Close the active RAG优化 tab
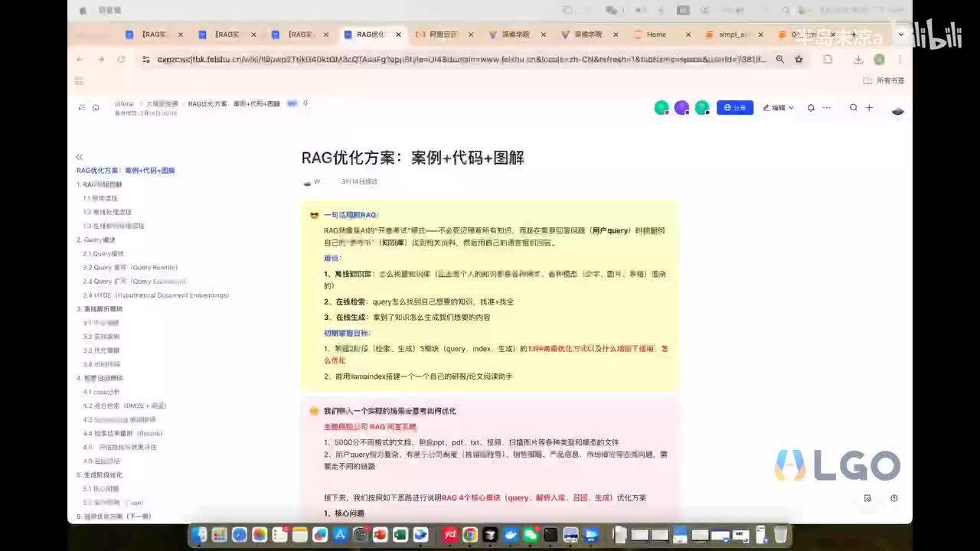 point(398,34)
